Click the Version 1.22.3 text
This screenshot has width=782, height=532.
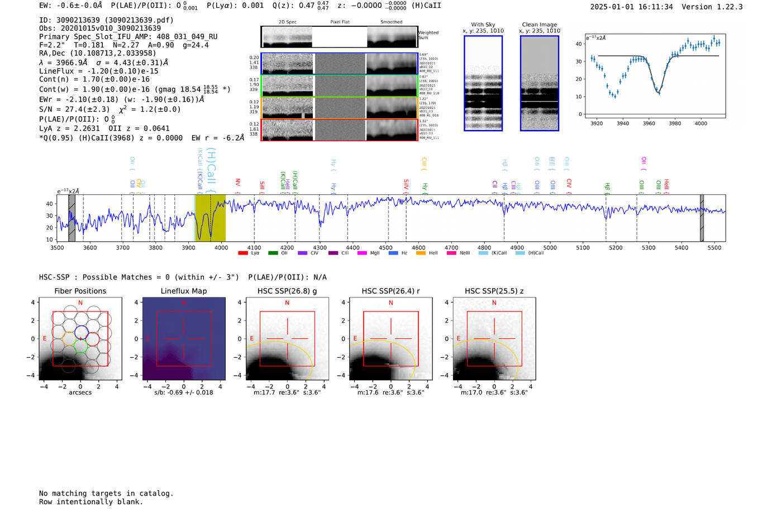[712, 7]
